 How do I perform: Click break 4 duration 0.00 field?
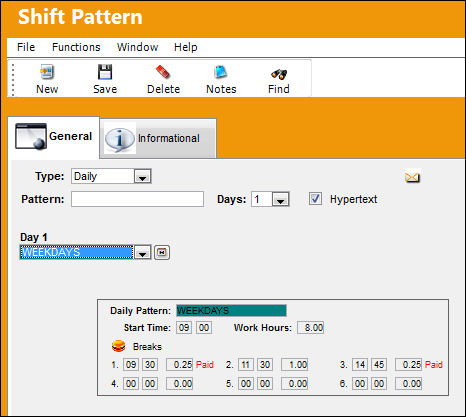coord(179,384)
